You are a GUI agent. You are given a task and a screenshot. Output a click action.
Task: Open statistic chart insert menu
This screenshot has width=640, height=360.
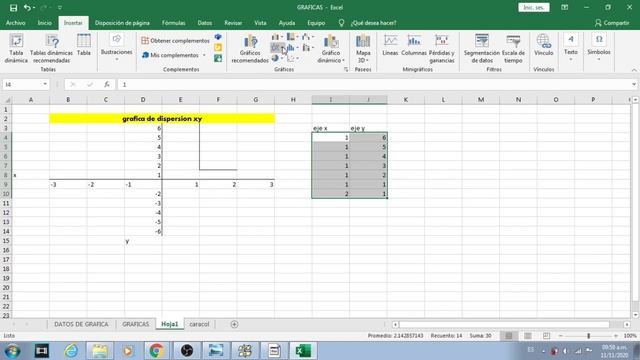pyautogui.click(x=292, y=48)
